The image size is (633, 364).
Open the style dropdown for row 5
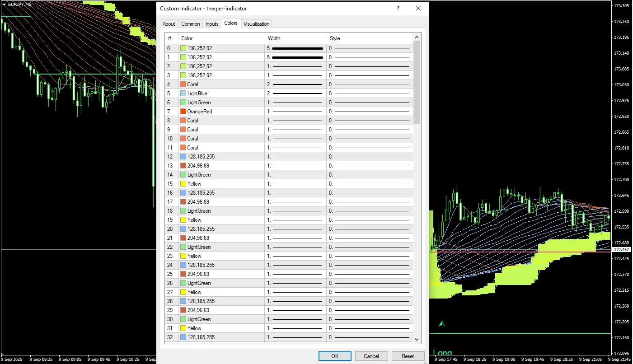370,93
